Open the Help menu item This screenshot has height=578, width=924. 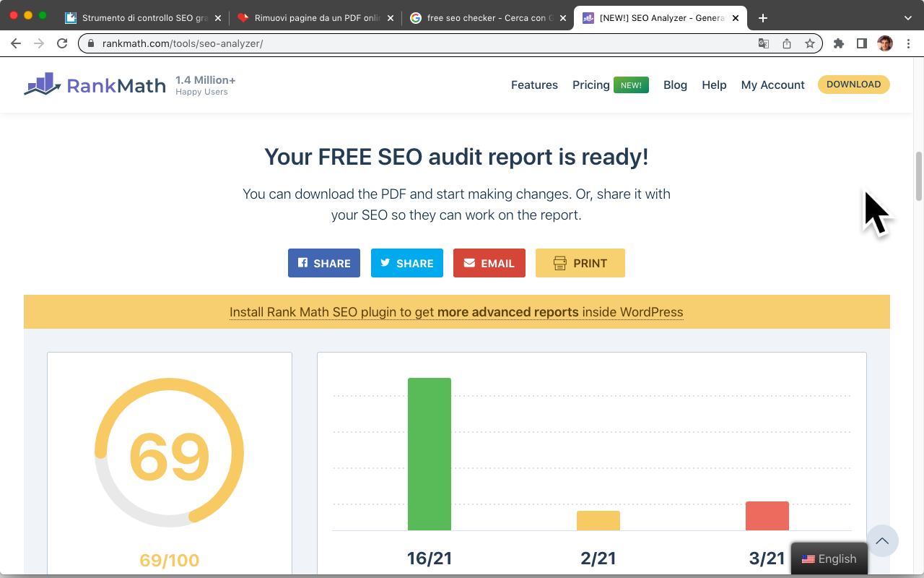714,85
